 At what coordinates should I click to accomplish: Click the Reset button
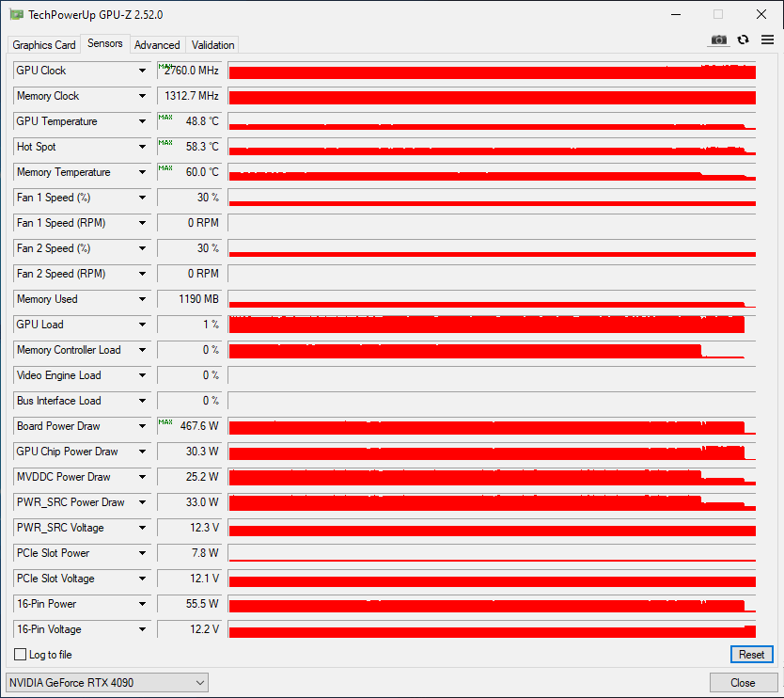tap(751, 655)
